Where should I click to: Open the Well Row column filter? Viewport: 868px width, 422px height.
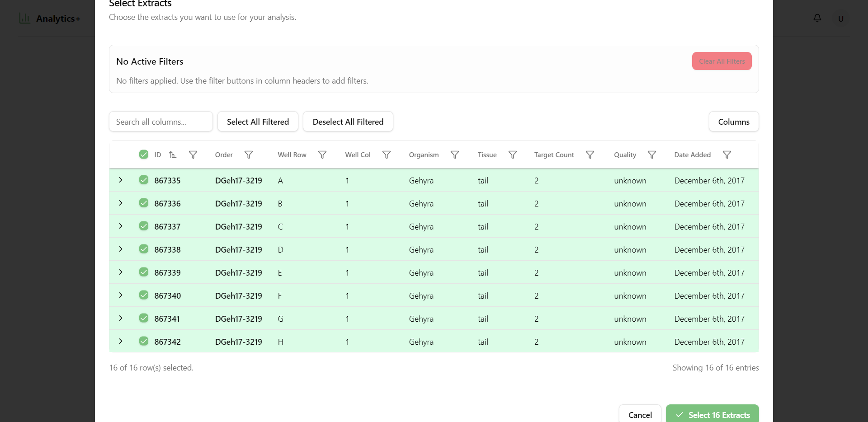(x=322, y=155)
